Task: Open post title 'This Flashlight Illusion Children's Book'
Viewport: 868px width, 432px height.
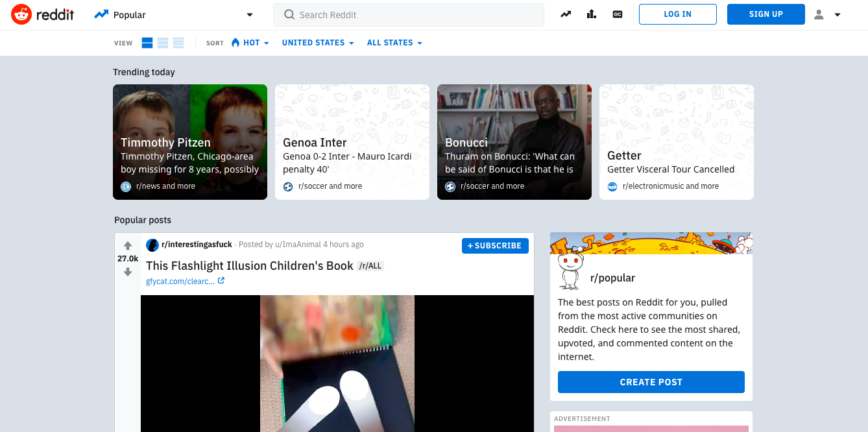Action: point(250,265)
